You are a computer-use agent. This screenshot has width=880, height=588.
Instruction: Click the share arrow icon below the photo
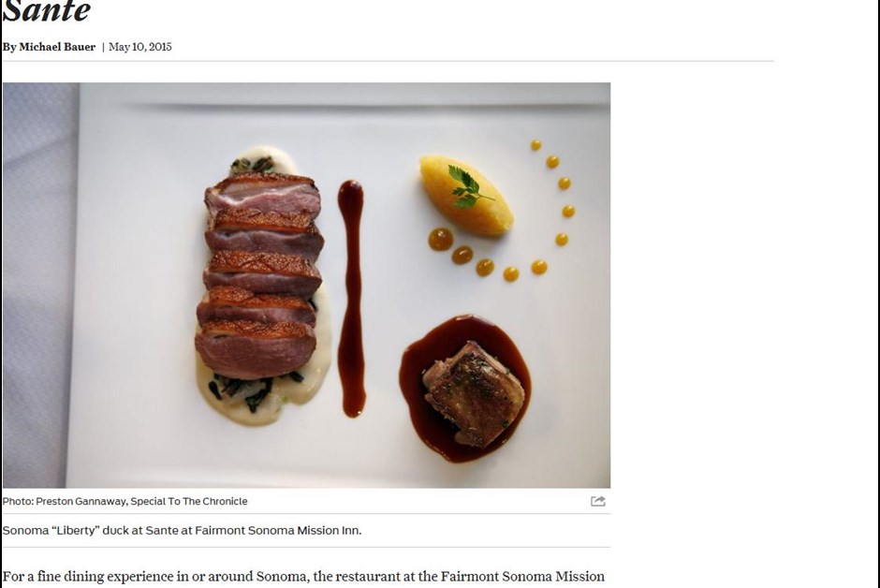pyautogui.click(x=597, y=501)
